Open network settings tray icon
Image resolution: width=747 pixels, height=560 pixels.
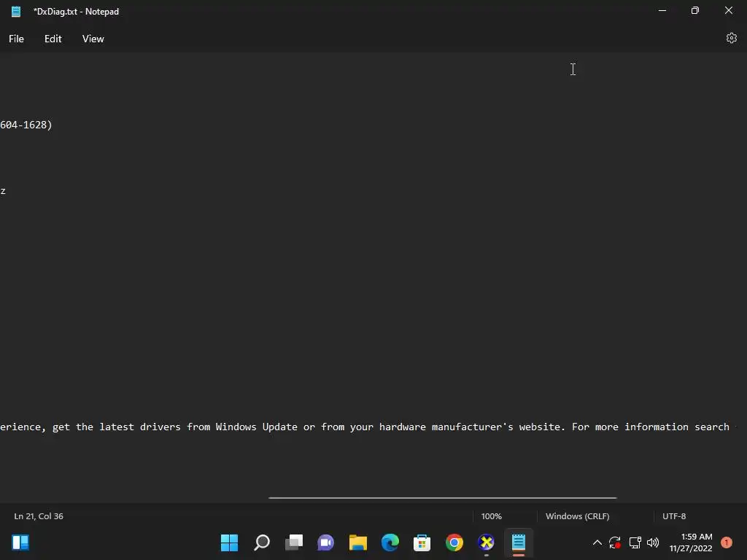635,542
